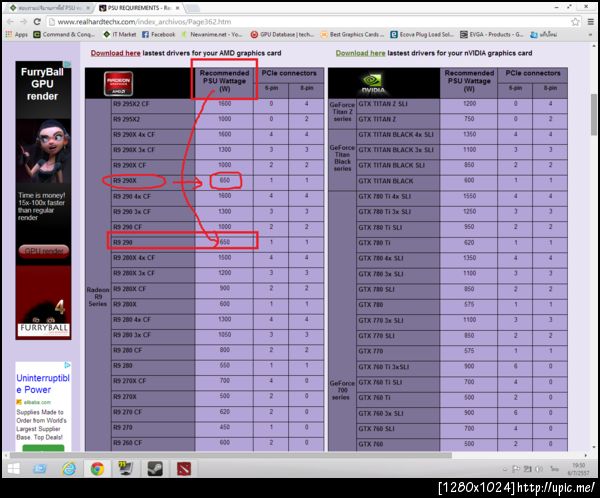Click GeForce 700 series group label
This screenshot has height=498, width=600.
pos(342,390)
